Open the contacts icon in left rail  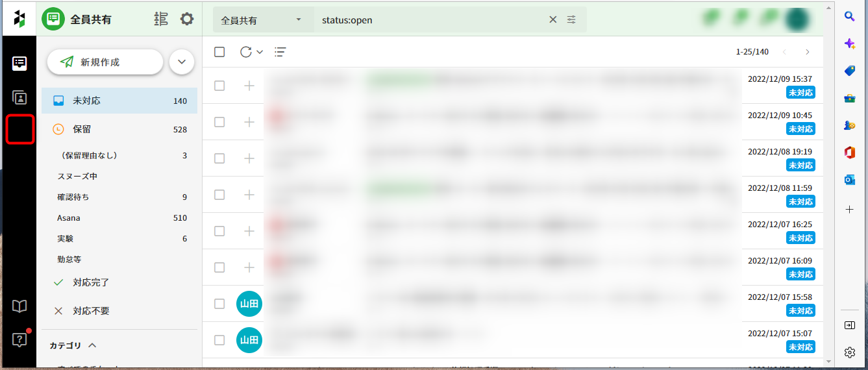coord(19,98)
